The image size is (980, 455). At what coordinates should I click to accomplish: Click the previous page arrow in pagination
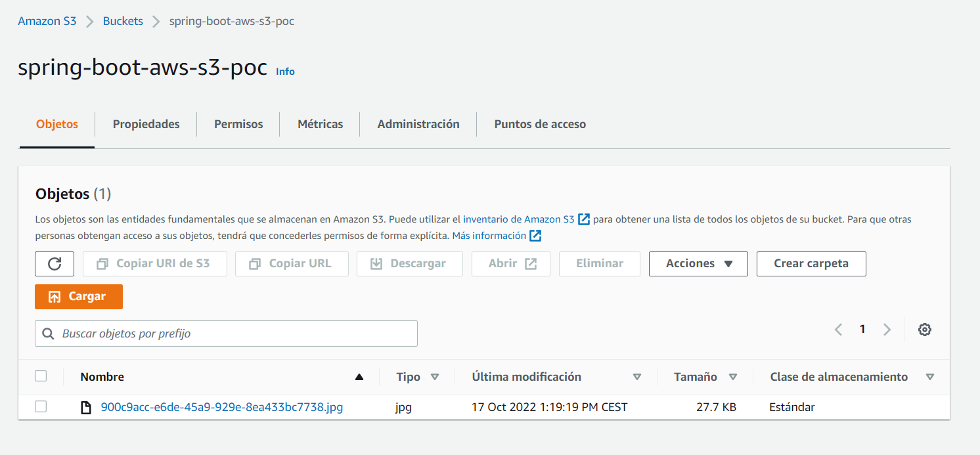pyautogui.click(x=838, y=330)
